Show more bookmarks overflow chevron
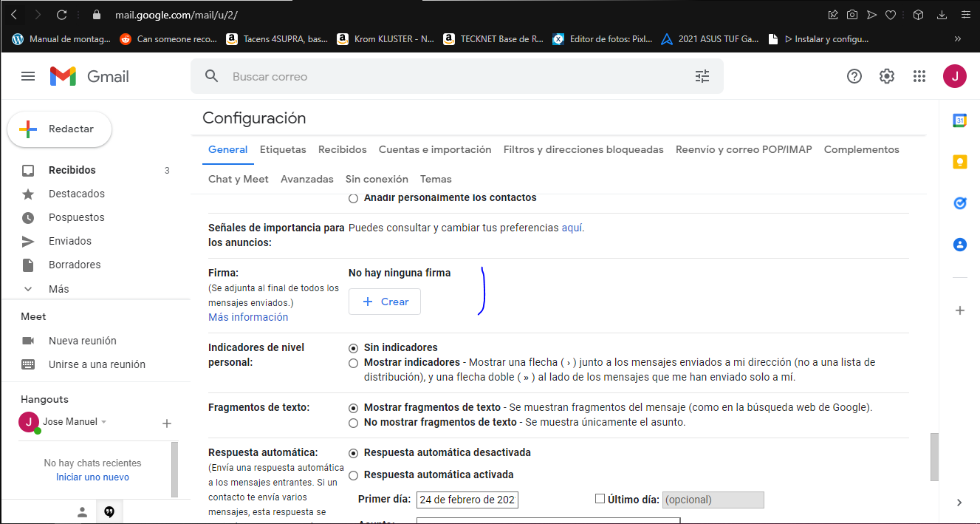This screenshot has width=980, height=524. (x=958, y=39)
